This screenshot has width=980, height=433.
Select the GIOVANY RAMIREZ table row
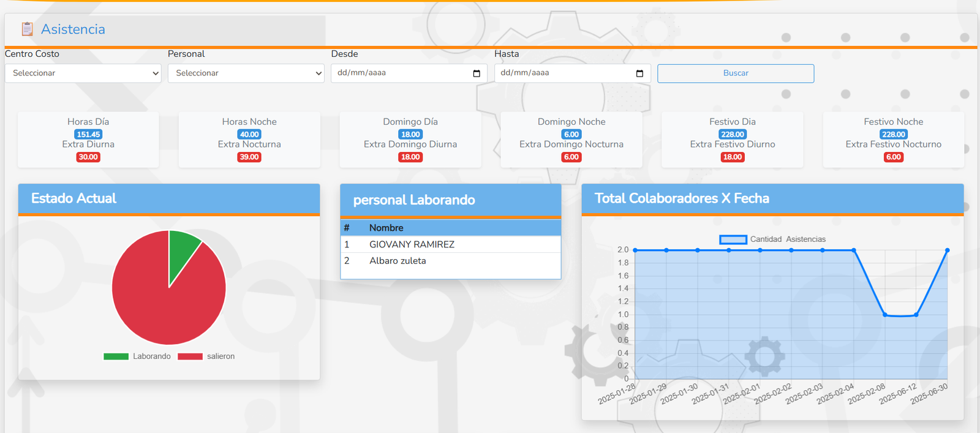click(450, 244)
